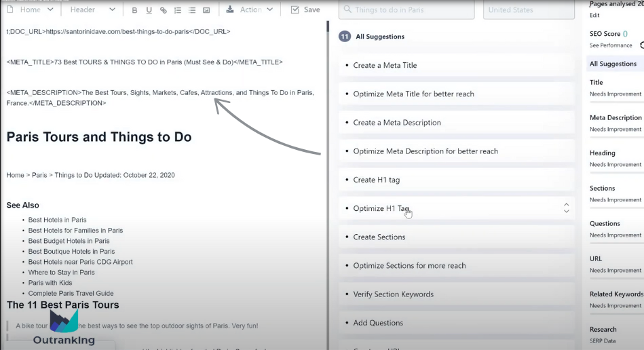The width and height of the screenshot is (644, 350).
Task: Open the Sections sidebar item
Action: pos(602,188)
